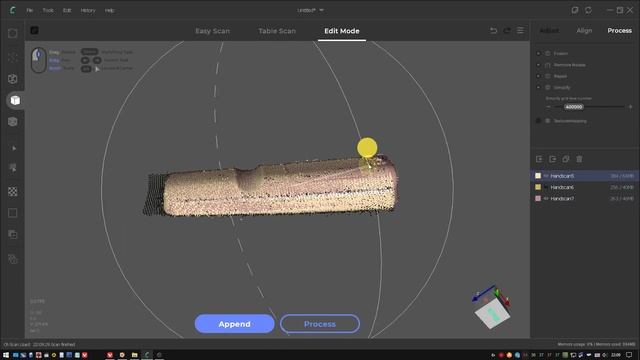The image size is (640, 360).
Task: Select the dotted point cloud view icon
Action: tap(13, 57)
